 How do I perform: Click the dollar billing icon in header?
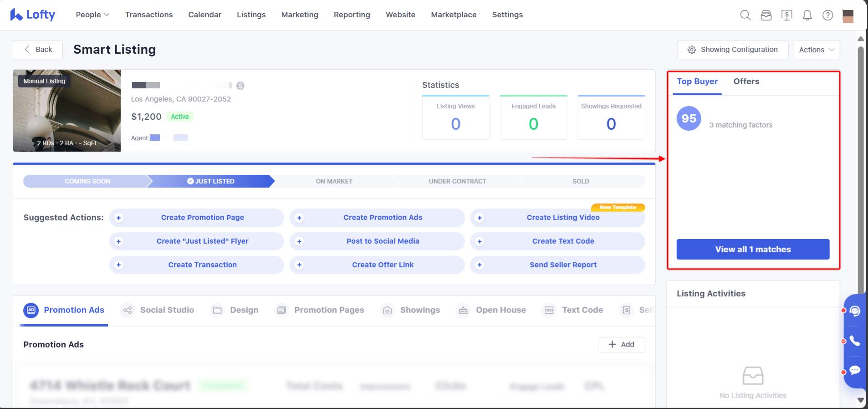click(786, 15)
